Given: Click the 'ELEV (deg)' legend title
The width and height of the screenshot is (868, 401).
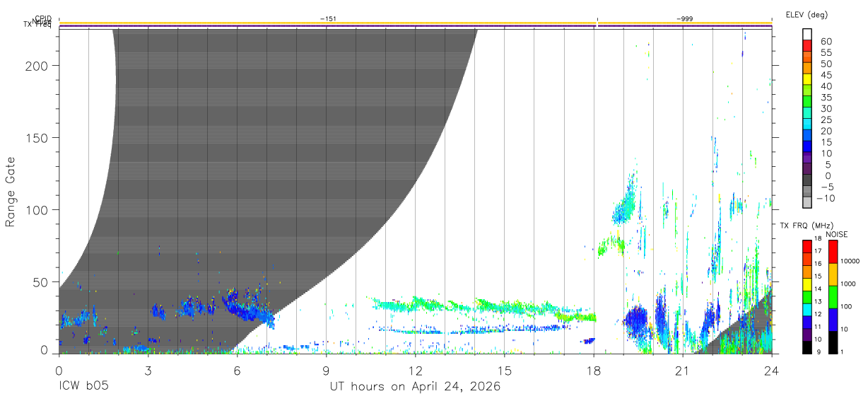Looking at the screenshot, I should coord(807,15).
